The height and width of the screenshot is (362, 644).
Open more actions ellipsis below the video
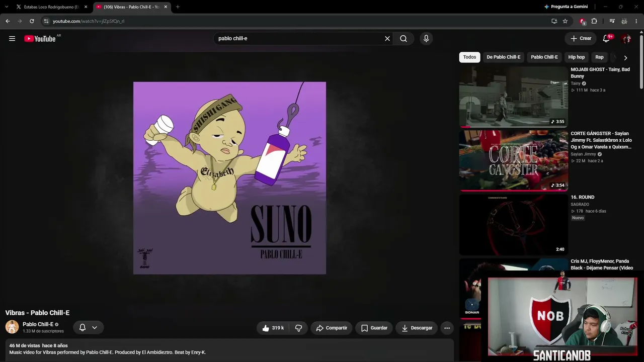coord(447,328)
